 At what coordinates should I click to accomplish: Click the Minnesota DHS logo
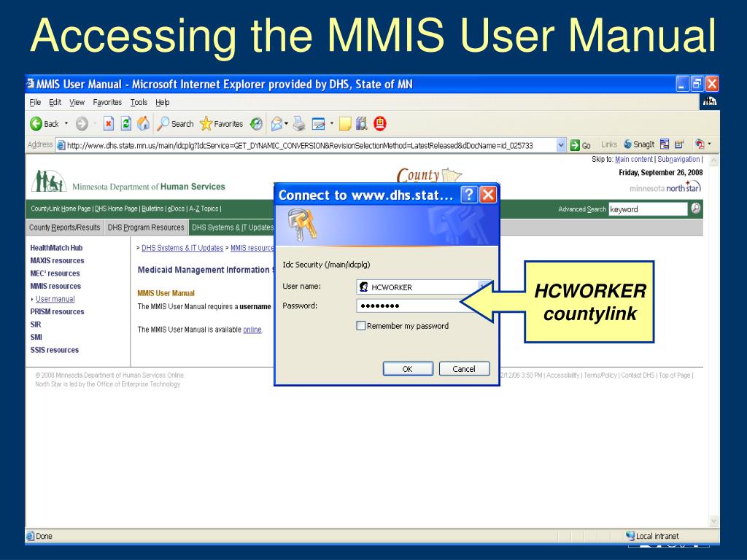128,182
